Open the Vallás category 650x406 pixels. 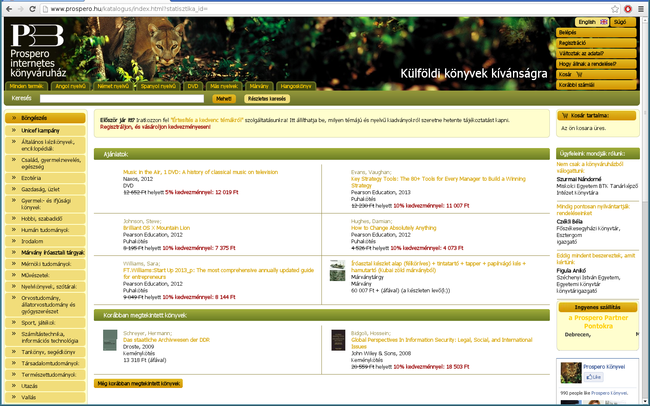tap(45, 397)
